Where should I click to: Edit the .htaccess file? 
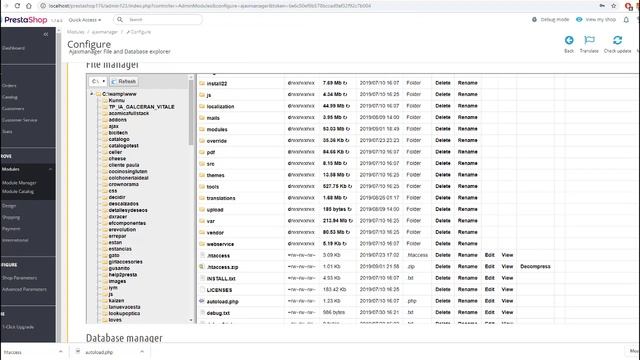click(x=490, y=255)
